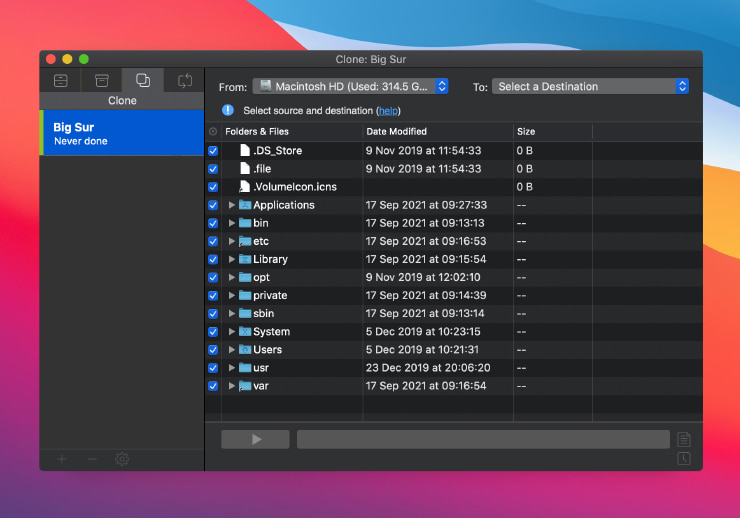Click the select-all circle in header
Image resolution: width=740 pixels, height=518 pixels.
pyautogui.click(x=213, y=132)
